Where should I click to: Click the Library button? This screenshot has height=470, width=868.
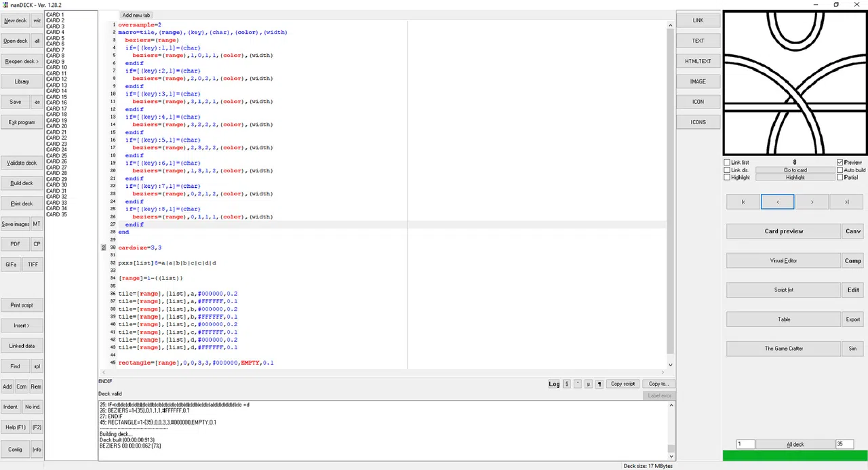tap(22, 81)
